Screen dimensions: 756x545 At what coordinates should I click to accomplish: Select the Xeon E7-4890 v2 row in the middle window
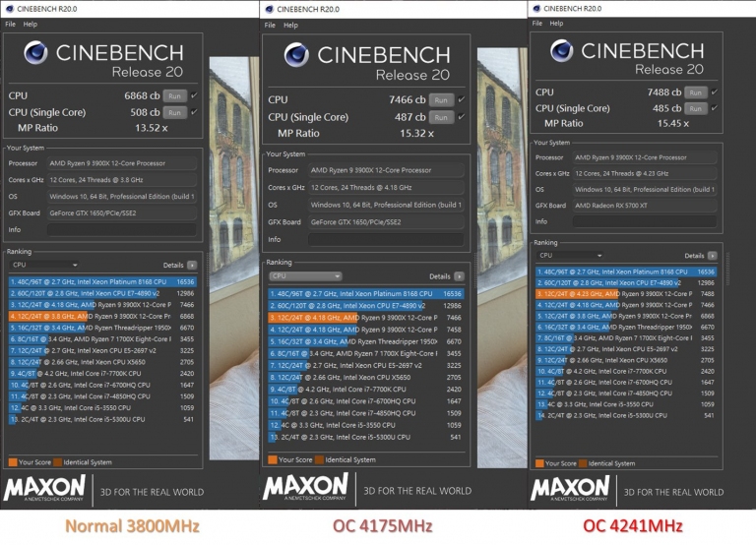coord(366,306)
